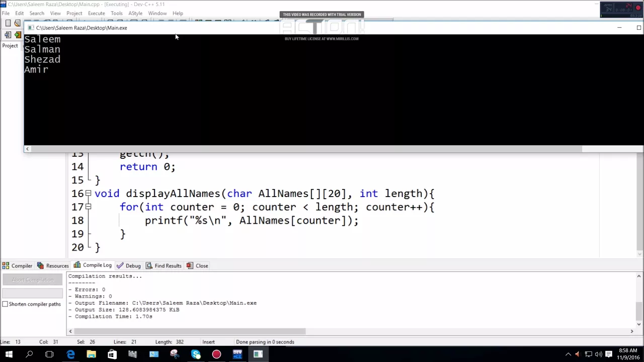Click the New file toolbar icon
The width and height of the screenshot is (644, 362).
coord(8,23)
